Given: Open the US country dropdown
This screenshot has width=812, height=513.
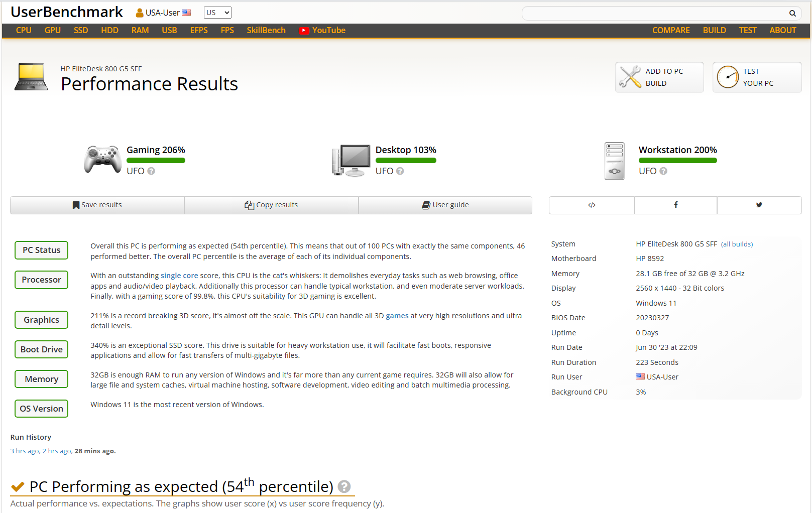Looking at the screenshot, I should coord(217,13).
